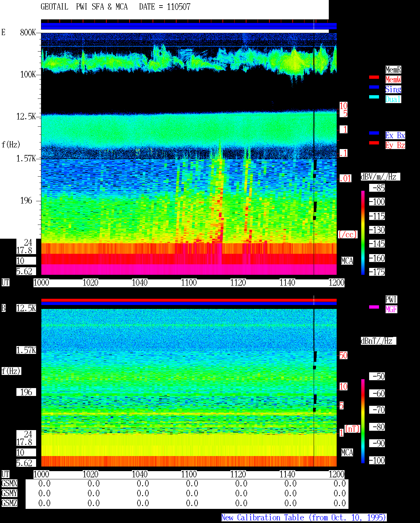
Task: Click the Dual legend label
Action: coord(393,99)
